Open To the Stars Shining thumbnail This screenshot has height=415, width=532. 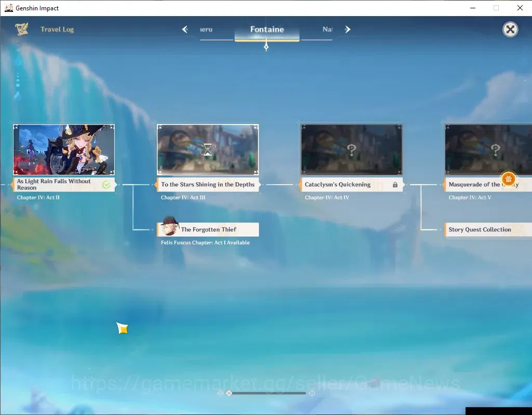click(208, 149)
